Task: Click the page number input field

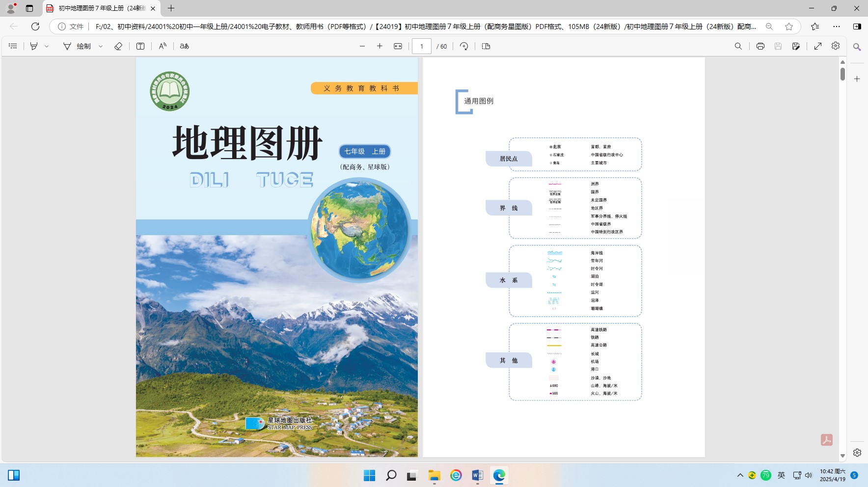Action: point(422,46)
